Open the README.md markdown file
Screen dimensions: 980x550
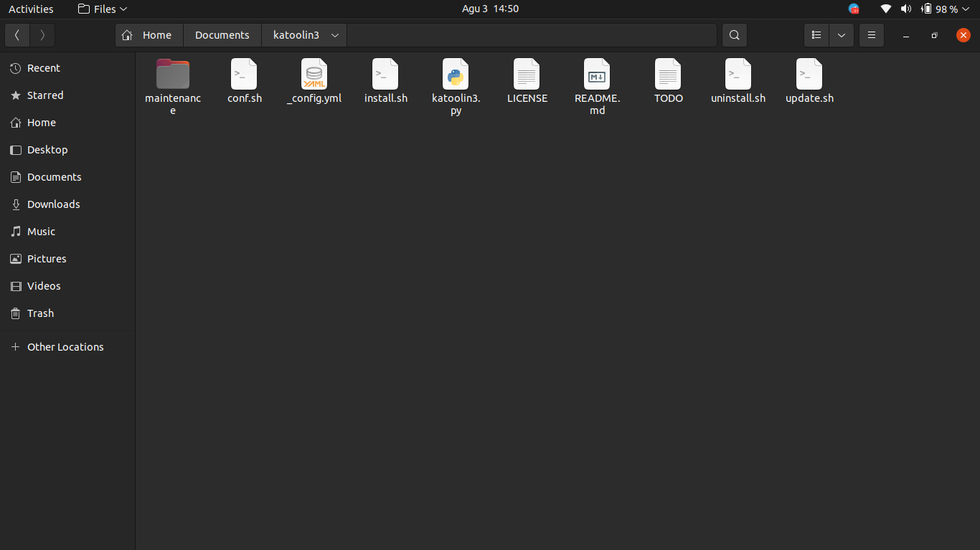(x=596, y=80)
